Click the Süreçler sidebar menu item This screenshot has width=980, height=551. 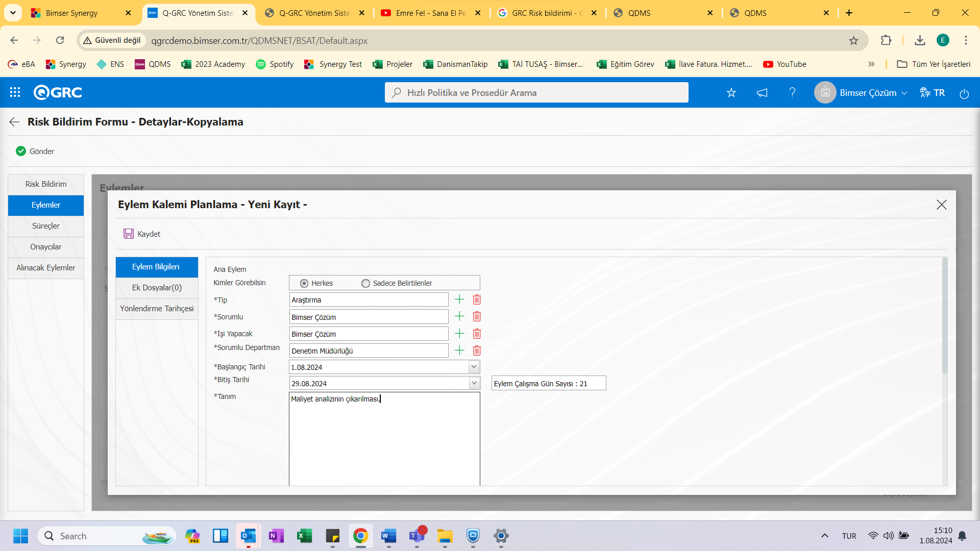click(x=46, y=226)
